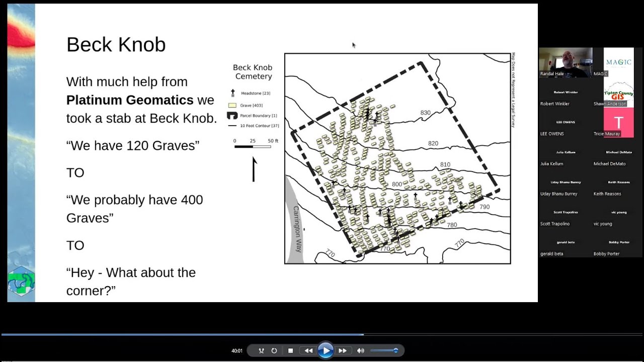Screen dimensions: 644x362
Task: Click the rewind previous button
Action: [x=308, y=351]
